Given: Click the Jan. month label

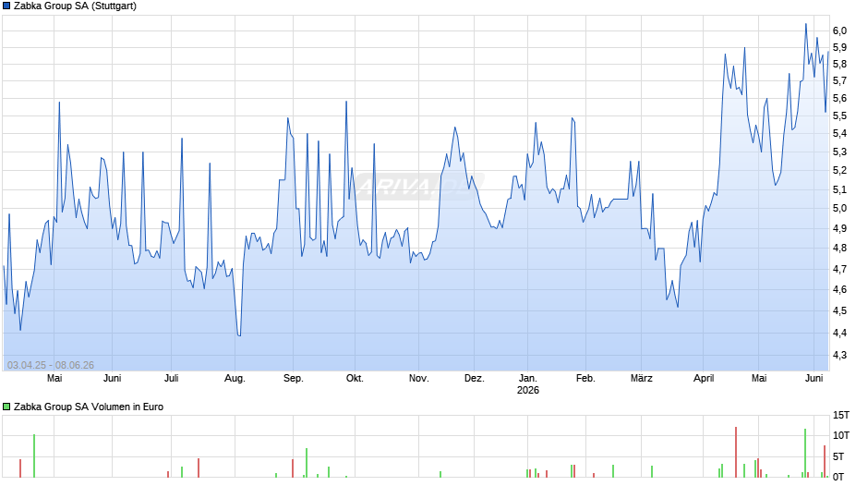Looking at the screenshot, I should (527, 378).
